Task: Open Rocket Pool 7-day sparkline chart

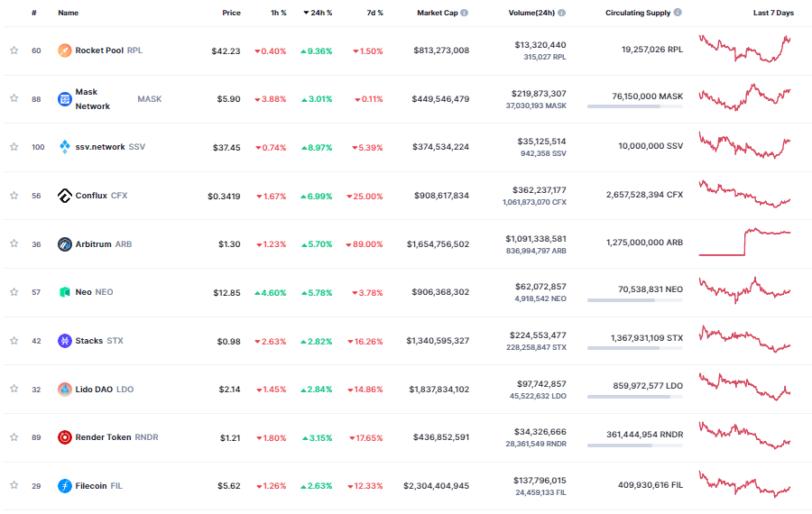Action: tap(744, 49)
